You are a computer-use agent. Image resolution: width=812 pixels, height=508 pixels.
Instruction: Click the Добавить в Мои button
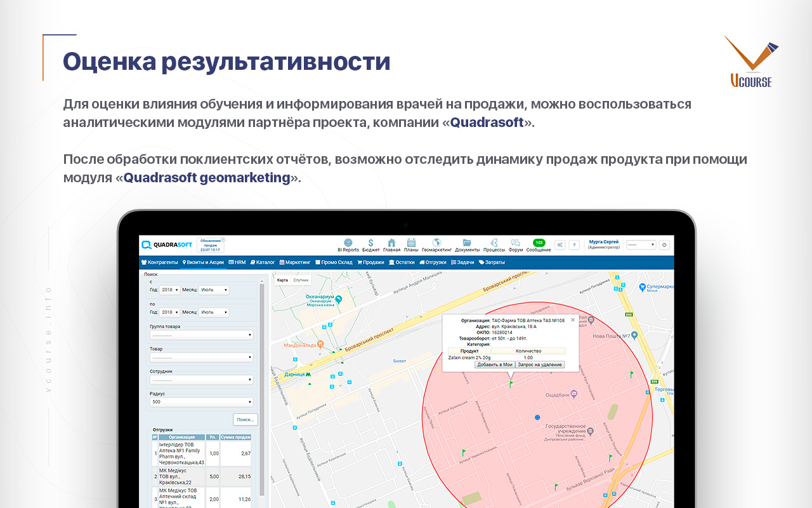(494, 364)
